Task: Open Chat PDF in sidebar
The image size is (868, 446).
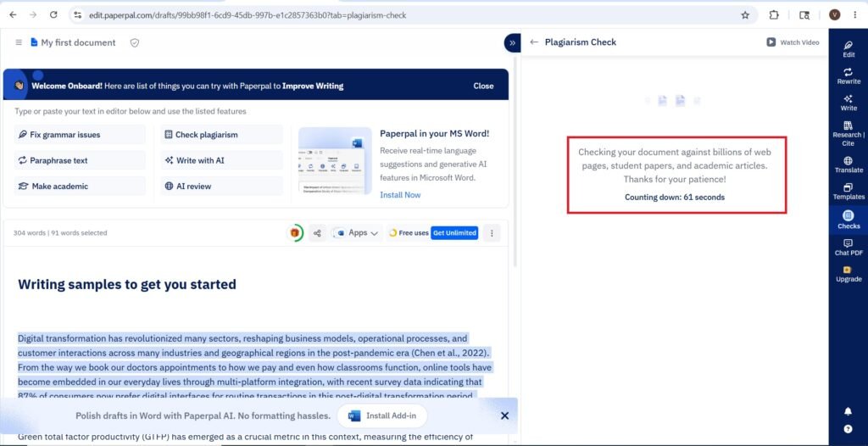Action: tap(849, 247)
